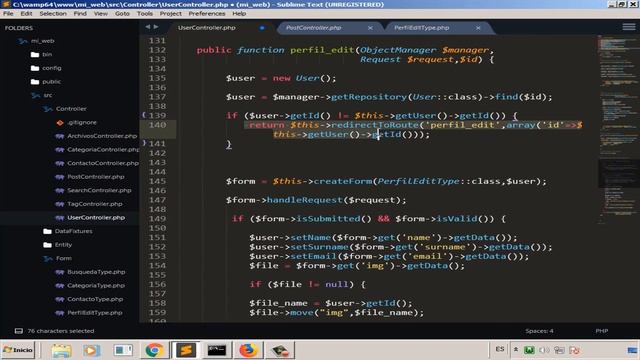Change indentation via Spaces: 4
This screenshot has height=360, width=640.
pos(539,331)
